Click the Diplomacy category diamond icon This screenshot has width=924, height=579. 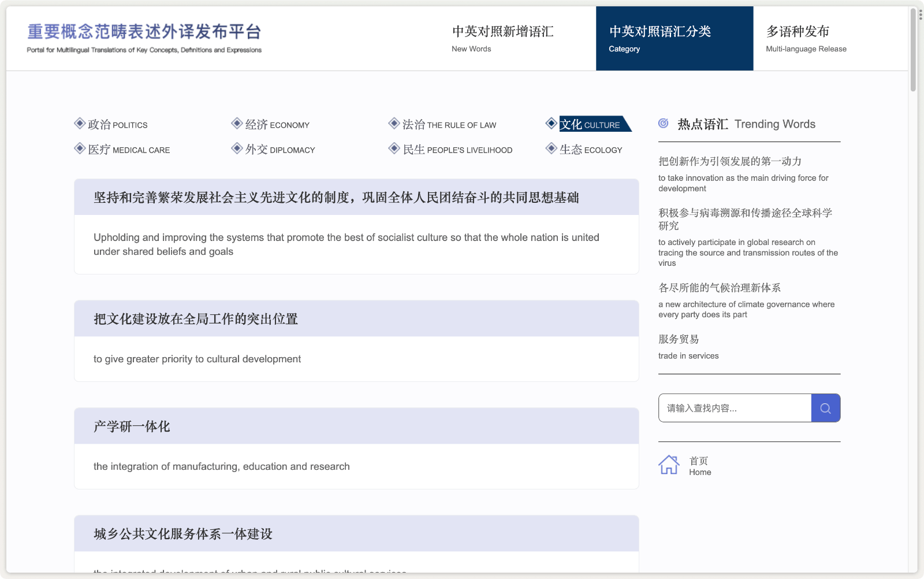[x=236, y=148]
